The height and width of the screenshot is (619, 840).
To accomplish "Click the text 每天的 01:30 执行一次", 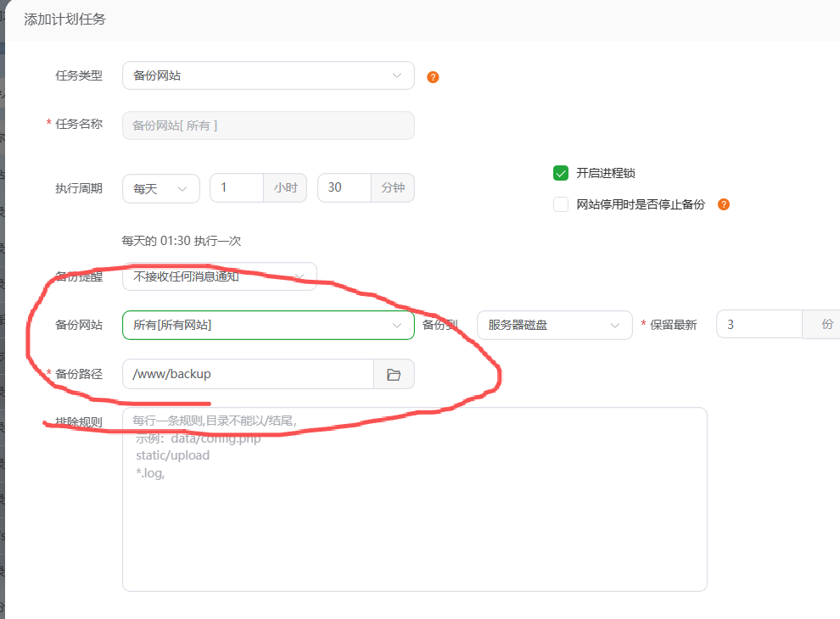I will click(x=181, y=241).
